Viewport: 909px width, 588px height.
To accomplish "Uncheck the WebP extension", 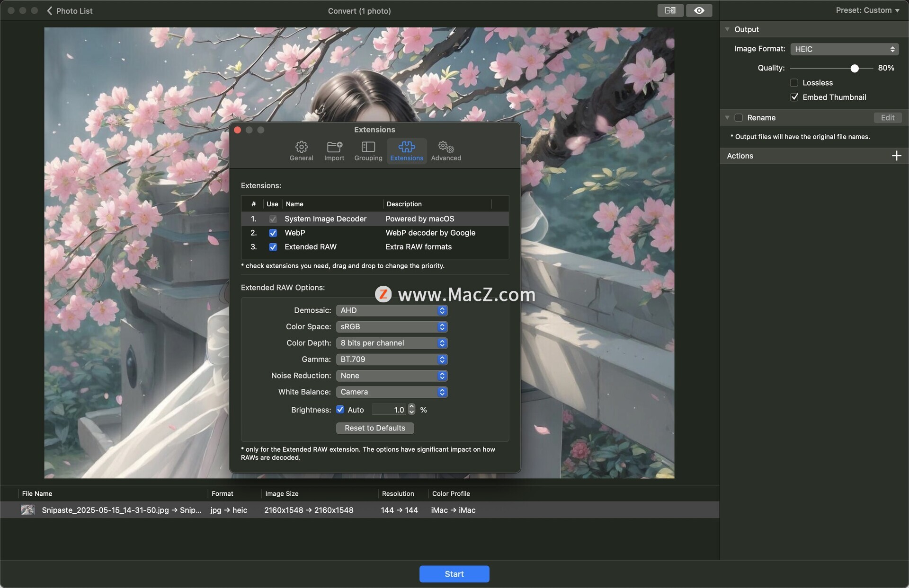I will coord(273,233).
